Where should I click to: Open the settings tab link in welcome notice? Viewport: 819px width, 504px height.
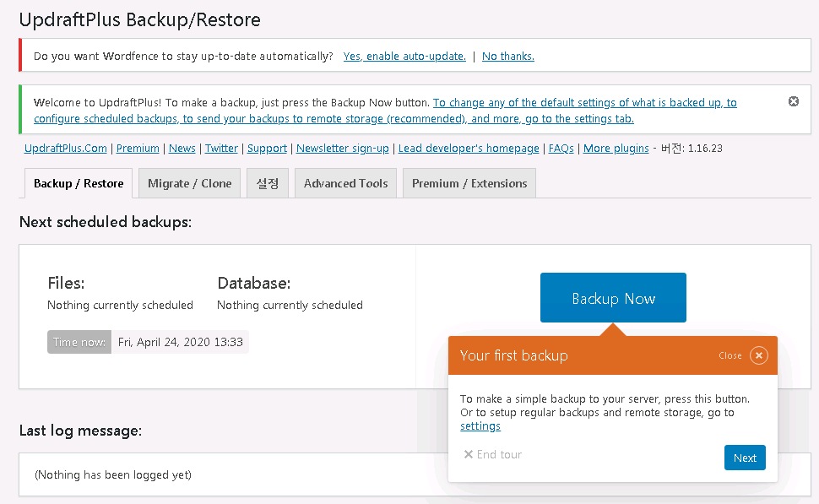click(385, 111)
